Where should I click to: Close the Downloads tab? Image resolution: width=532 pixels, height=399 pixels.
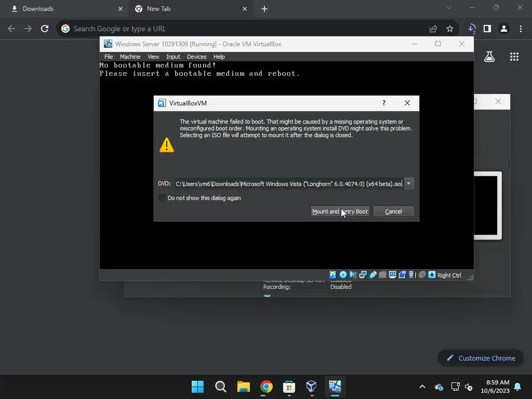point(121,9)
